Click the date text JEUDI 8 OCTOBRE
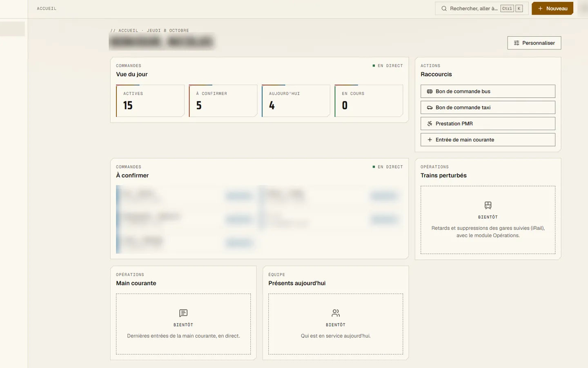Viewport: 588px width, 368px height. [168, 31]
